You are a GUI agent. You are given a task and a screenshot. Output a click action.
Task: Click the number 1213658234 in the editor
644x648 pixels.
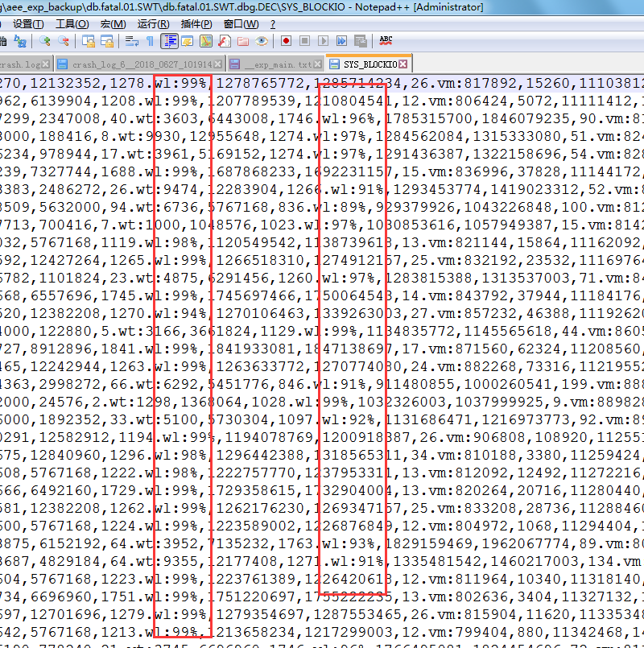[x=252, y=633]
